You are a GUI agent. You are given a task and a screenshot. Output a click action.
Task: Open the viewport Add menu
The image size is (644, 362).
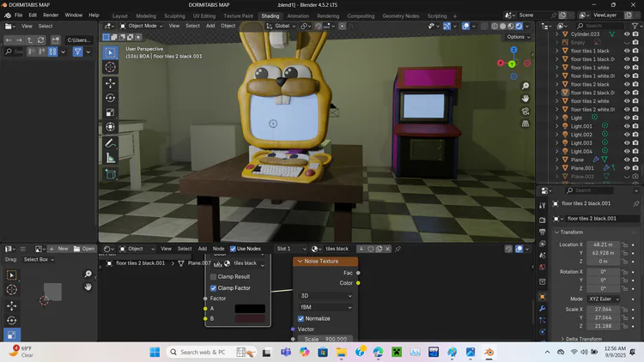tap(210, 26)
